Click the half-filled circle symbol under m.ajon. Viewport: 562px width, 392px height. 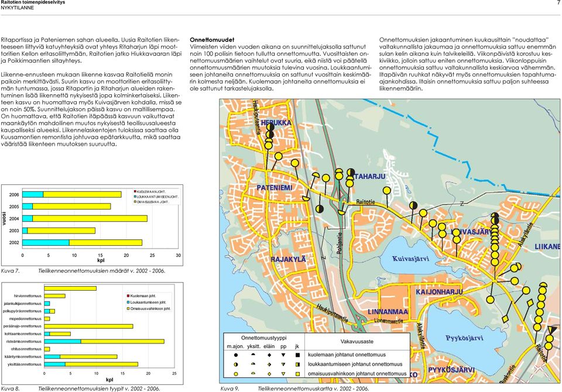(235, 365)
